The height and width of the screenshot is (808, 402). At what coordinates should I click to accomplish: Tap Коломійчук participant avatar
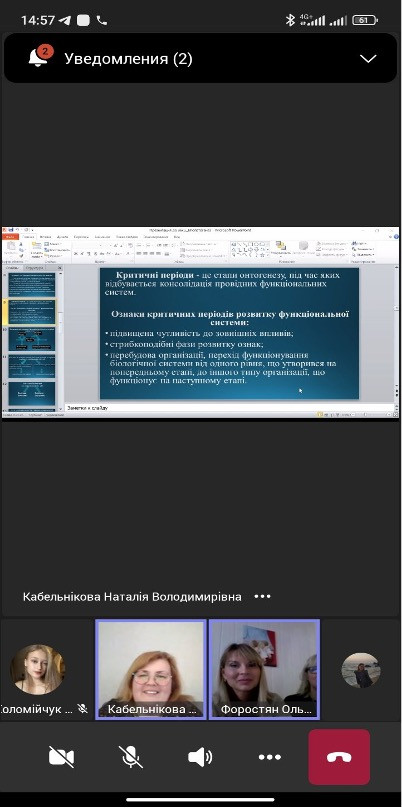[38, 669]
